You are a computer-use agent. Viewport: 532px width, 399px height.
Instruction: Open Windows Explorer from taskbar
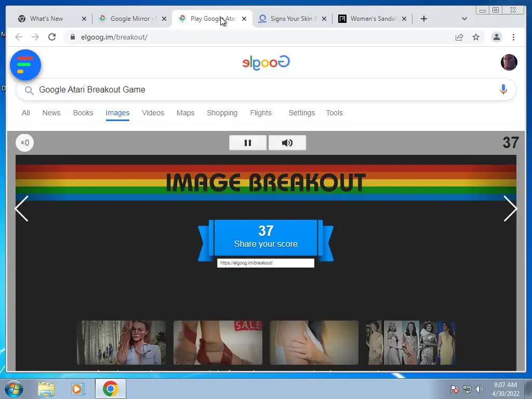[x=46, y=389]
